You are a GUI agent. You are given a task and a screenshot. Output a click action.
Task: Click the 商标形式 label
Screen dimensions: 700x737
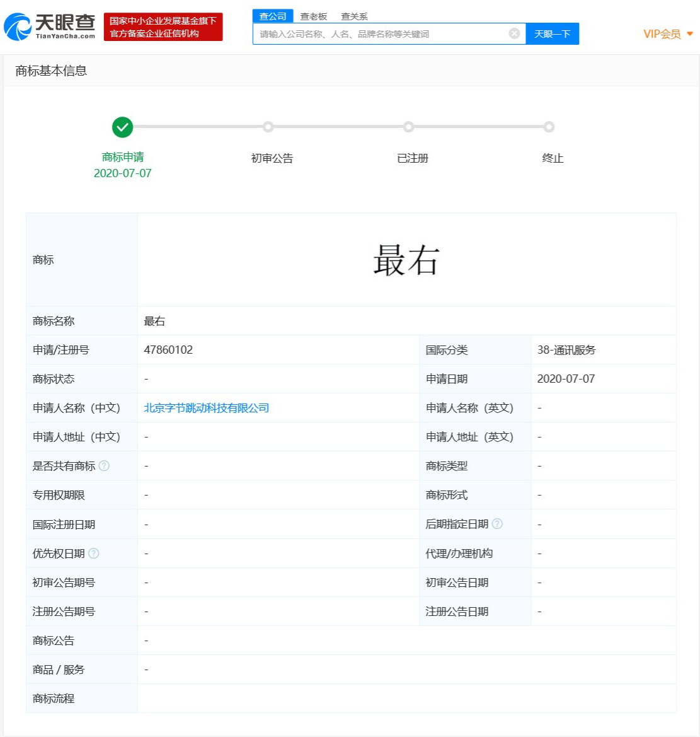click(x=446, y=495)
